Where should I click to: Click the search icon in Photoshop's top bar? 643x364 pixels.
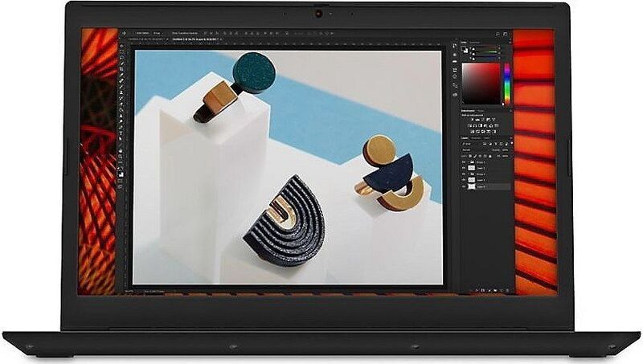point(498,34)
